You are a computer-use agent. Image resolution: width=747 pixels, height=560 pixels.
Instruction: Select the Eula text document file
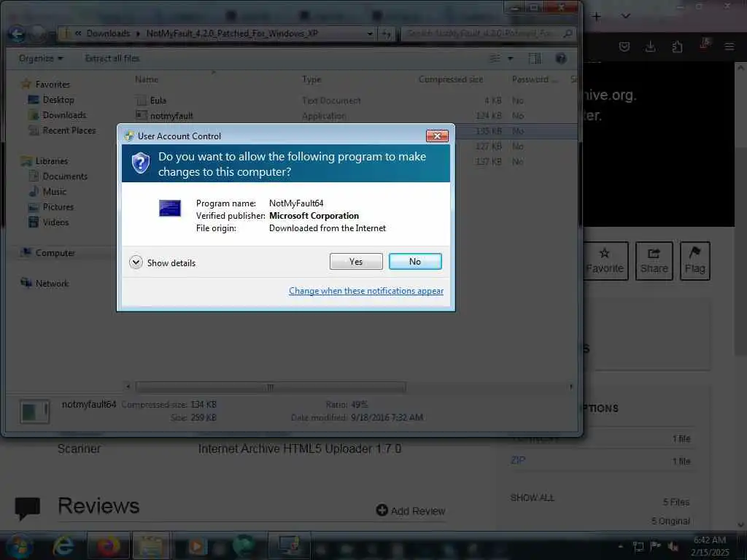point(158,101)
